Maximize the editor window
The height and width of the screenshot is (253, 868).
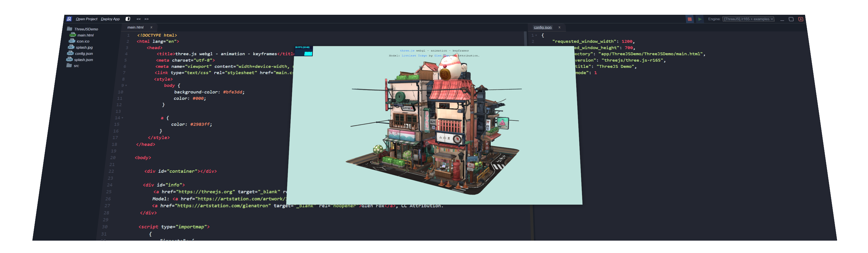pyautogui.click(x=791, y=19)
